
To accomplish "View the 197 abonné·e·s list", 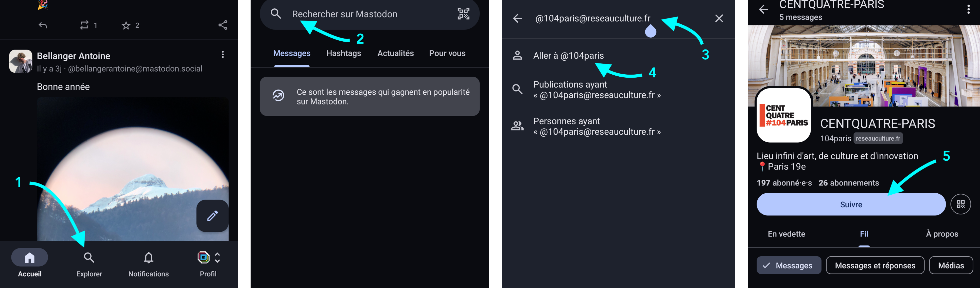I will coord(784,183).
